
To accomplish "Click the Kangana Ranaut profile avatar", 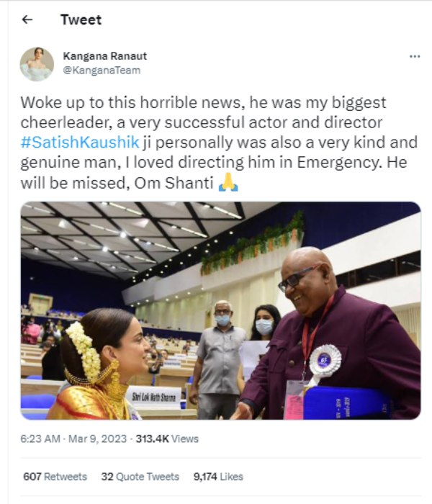I will (x=37, y=63).
